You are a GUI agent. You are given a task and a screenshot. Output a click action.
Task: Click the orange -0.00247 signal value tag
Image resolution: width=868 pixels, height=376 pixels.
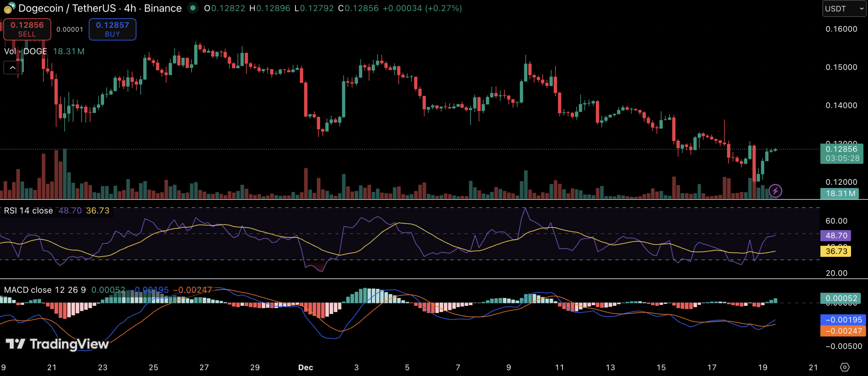pos(843,331)
